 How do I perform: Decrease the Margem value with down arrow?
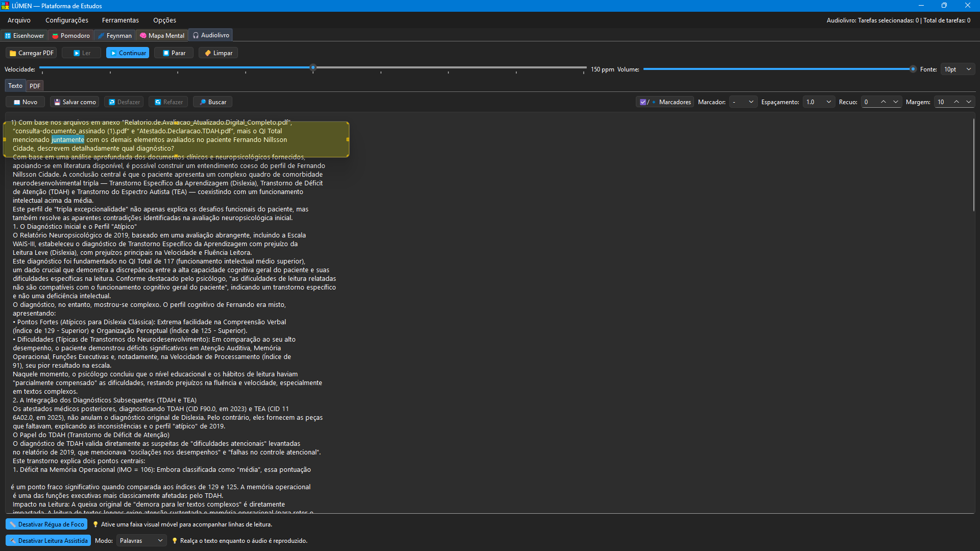(969, 102)
